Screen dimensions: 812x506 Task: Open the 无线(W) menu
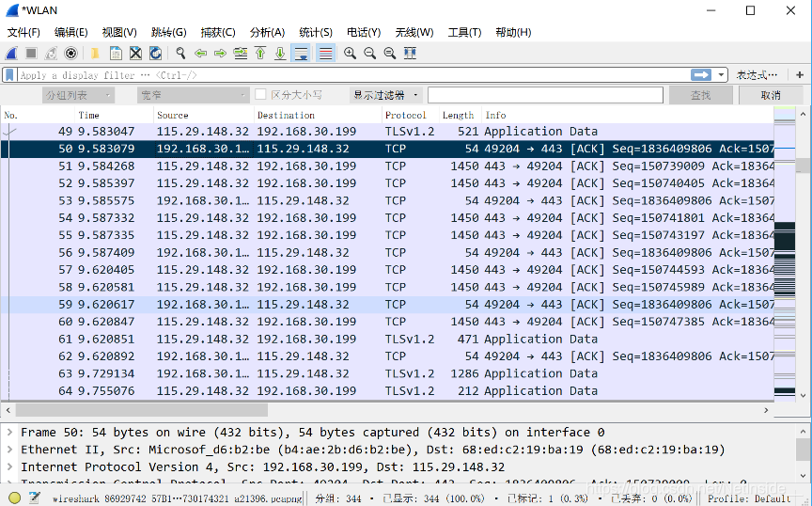click(x=414, y=32)
